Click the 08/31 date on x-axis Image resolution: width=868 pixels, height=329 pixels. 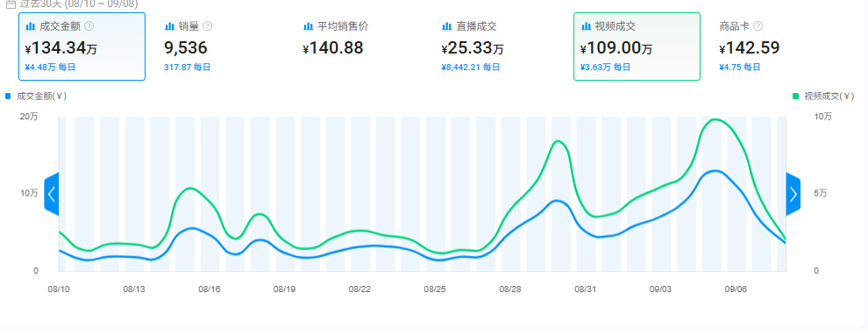(x=585, y=290)
